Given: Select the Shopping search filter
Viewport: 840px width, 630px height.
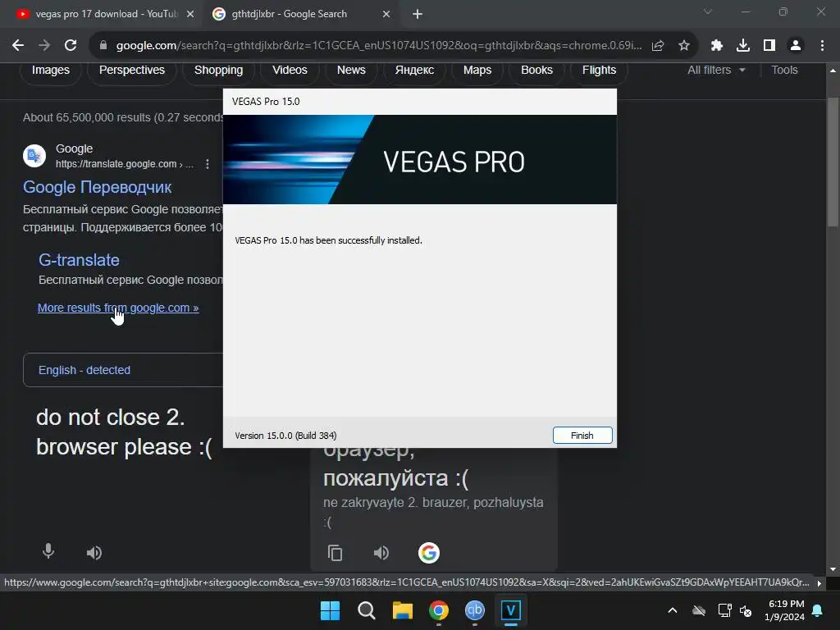Looking at the screenshot, I should coord(218,71).
